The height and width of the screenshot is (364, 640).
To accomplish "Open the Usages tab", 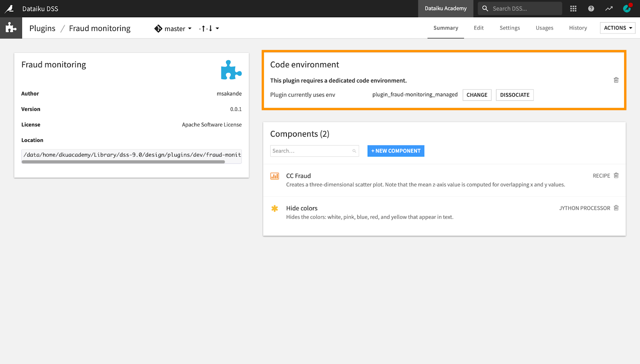I will 544,28.
